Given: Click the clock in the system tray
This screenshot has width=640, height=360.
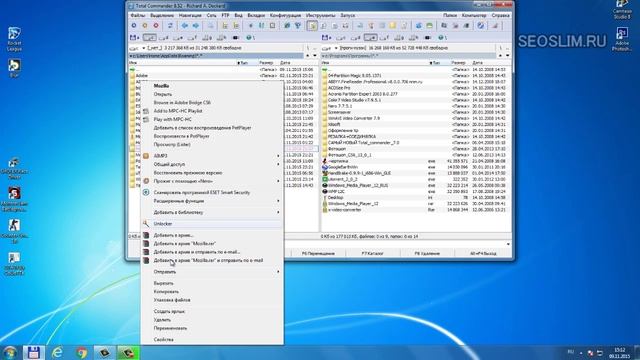Looking at the screenshot, I should pos(619,353).
